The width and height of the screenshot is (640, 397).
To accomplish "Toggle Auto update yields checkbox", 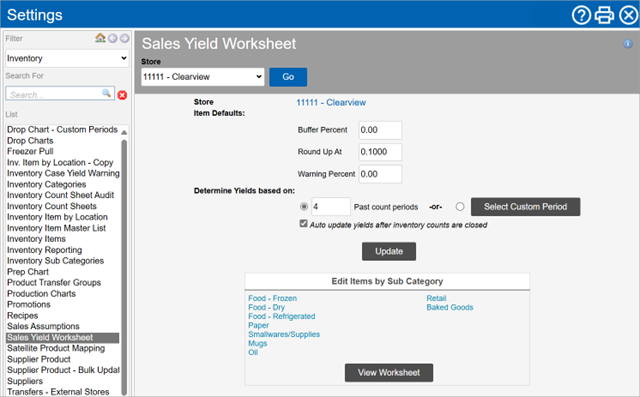I will click(303, 224).
